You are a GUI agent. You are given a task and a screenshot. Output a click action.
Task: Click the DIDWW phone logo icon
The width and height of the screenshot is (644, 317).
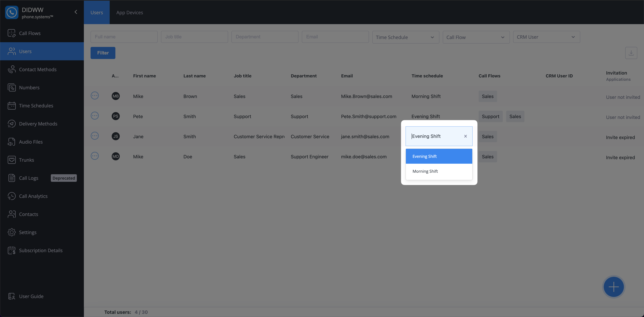(x=12, y=13)
